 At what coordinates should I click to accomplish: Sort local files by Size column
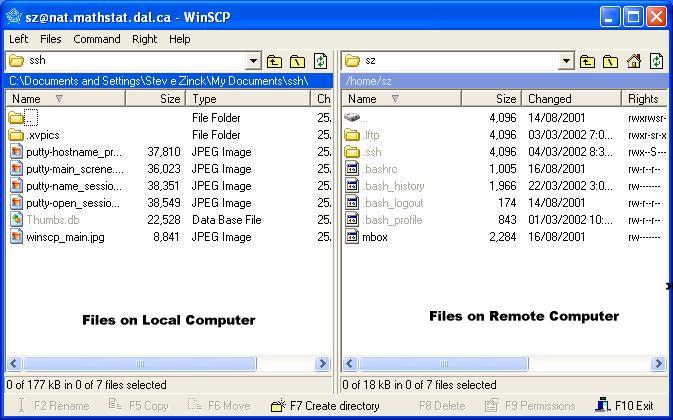click(x=155, y=99)
